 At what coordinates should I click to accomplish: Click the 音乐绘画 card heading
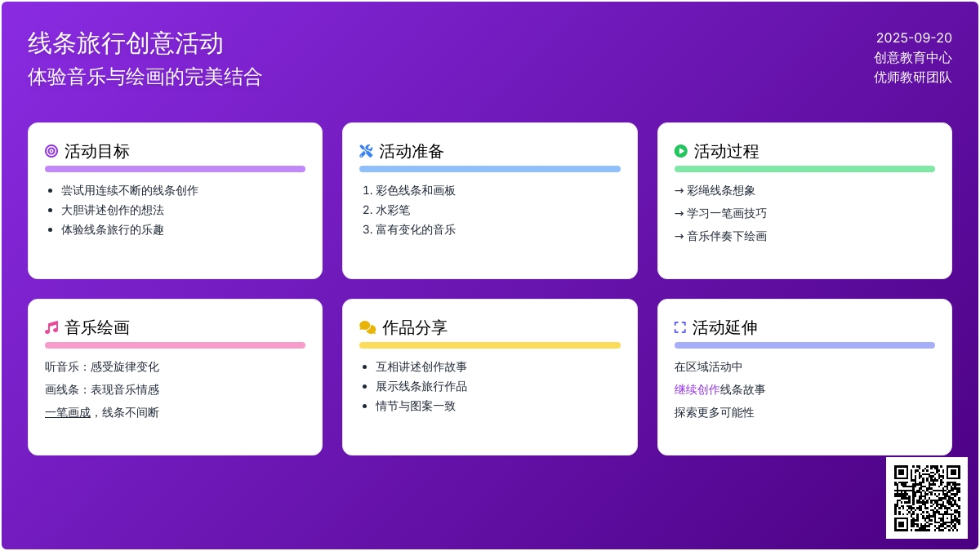(97, 327)
